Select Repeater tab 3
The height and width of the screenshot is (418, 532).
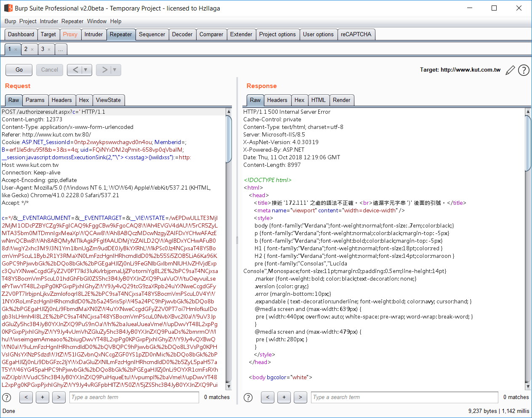click(43, 49)
